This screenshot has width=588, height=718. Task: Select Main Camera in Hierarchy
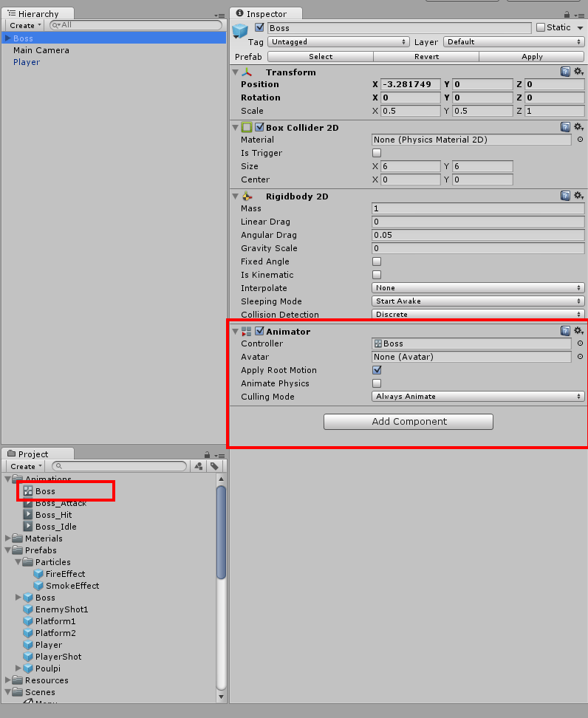click(41, 50)
